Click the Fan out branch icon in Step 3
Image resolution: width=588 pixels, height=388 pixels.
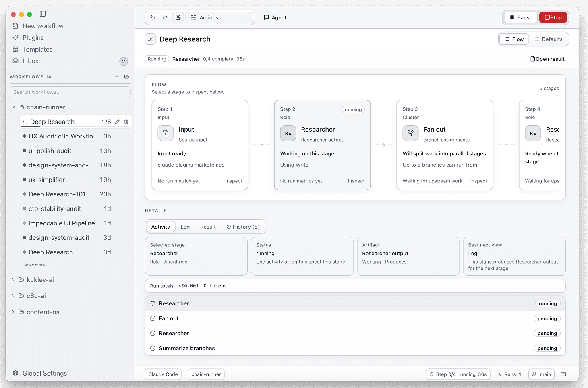[410, 133]
